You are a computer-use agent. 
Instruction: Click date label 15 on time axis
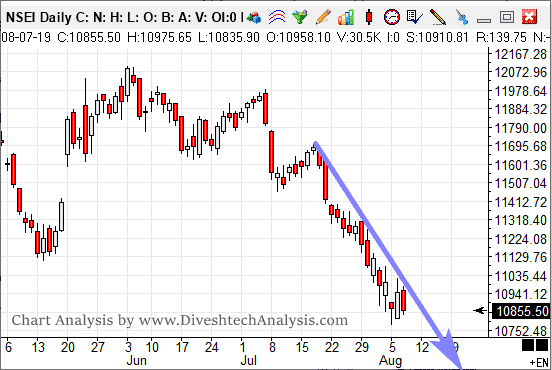pos(302,347)
